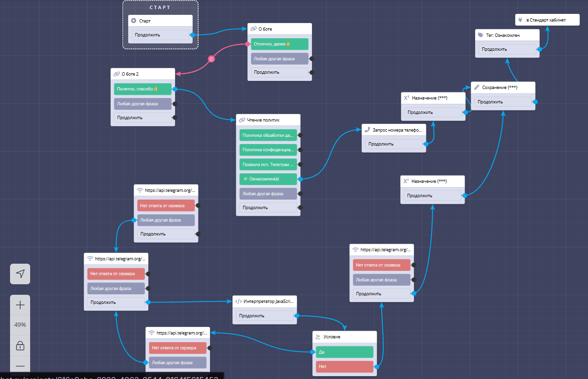Click the play icon in Старт block
Screen dimensions: 588x379
pos(134,21)
